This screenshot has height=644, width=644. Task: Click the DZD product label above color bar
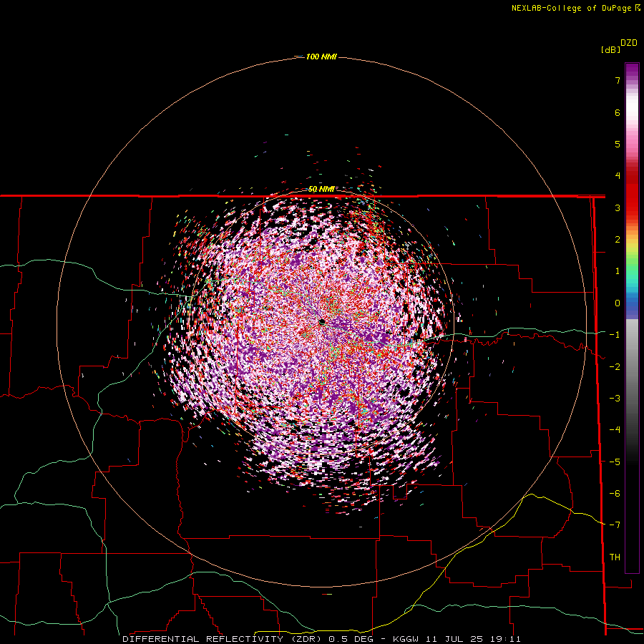629,43
